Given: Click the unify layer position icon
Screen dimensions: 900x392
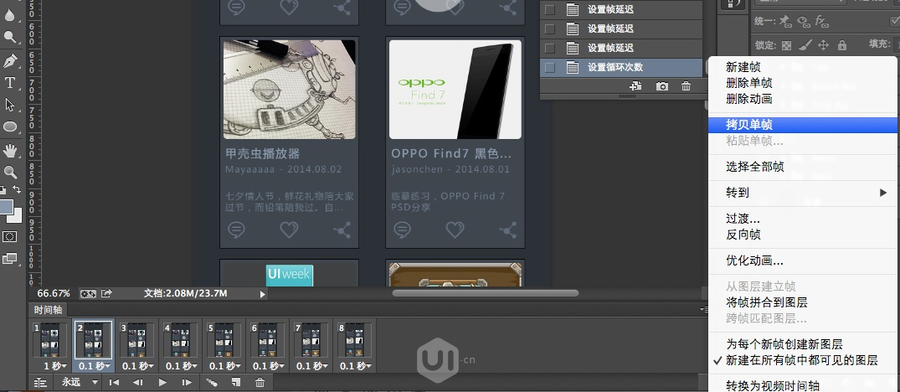Looking at the screenshot, I should 785,22.
